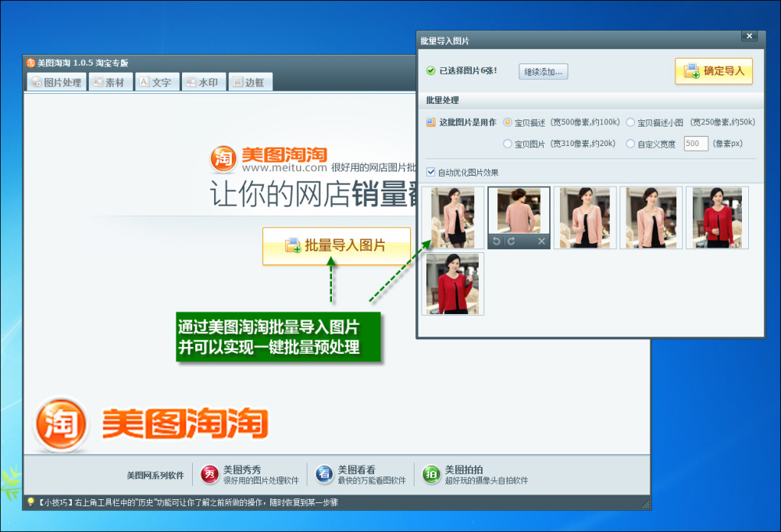Select the 宝贝图片 radio option
This screenshot has height=532, width=781.
[x=508, y=144]
